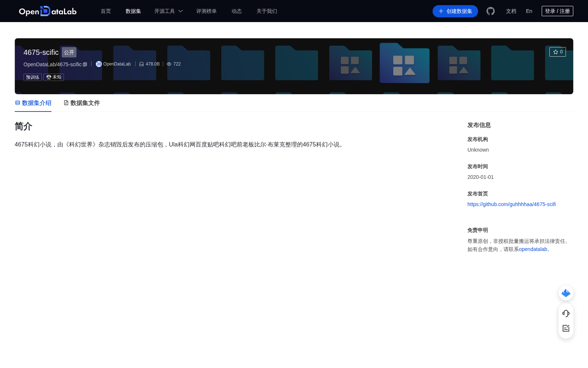Switch to 数据集介绍 tab
The height and width of the screenshot is (368, 588).
(x=33, y=103)
